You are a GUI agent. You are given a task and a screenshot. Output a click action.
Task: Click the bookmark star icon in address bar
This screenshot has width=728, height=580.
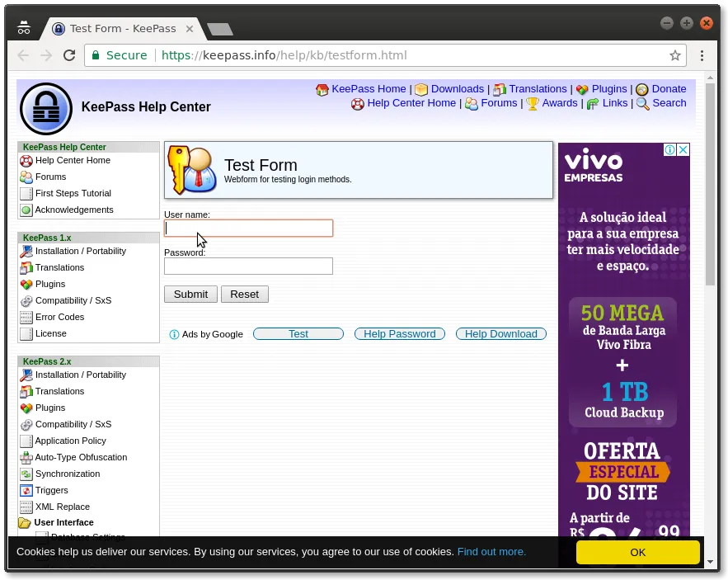click(x=675, y=55)
